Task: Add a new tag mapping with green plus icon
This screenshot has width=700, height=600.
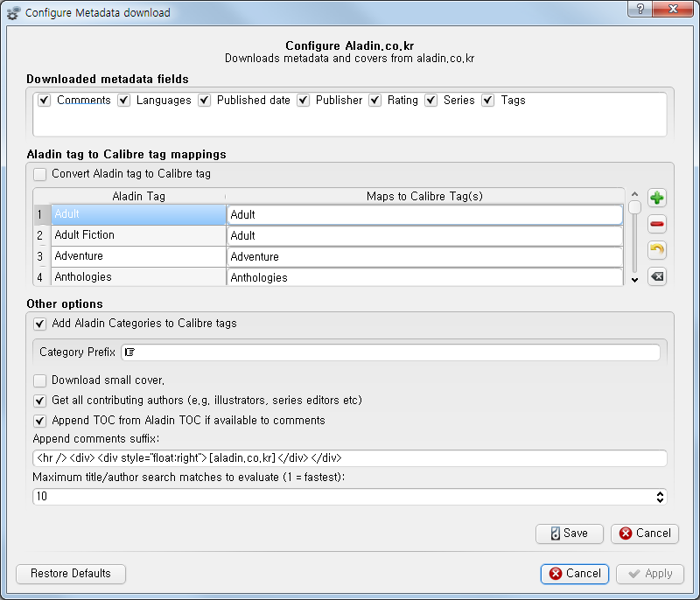Action: tap(657, 198)
